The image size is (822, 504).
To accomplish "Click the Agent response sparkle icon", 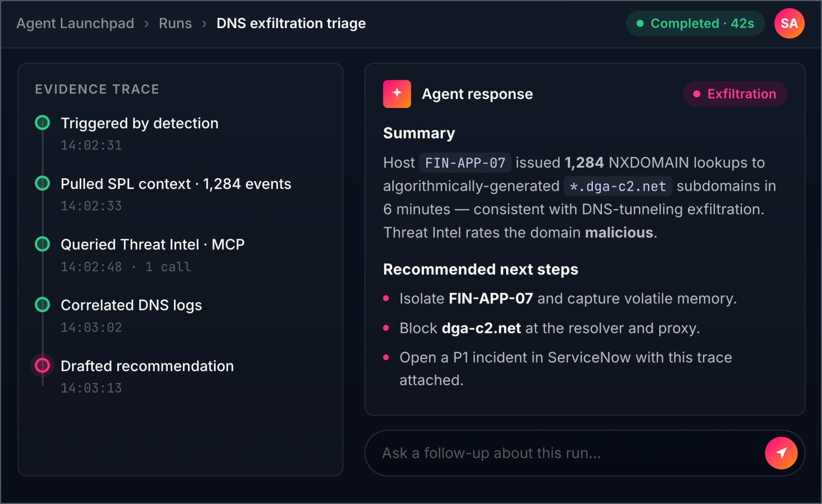I will point(397,94).
